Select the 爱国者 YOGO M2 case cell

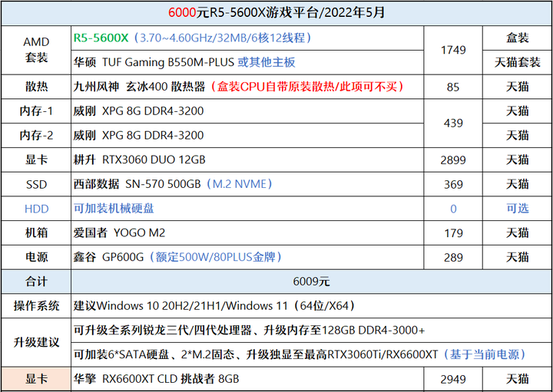[x=247, y=232]
